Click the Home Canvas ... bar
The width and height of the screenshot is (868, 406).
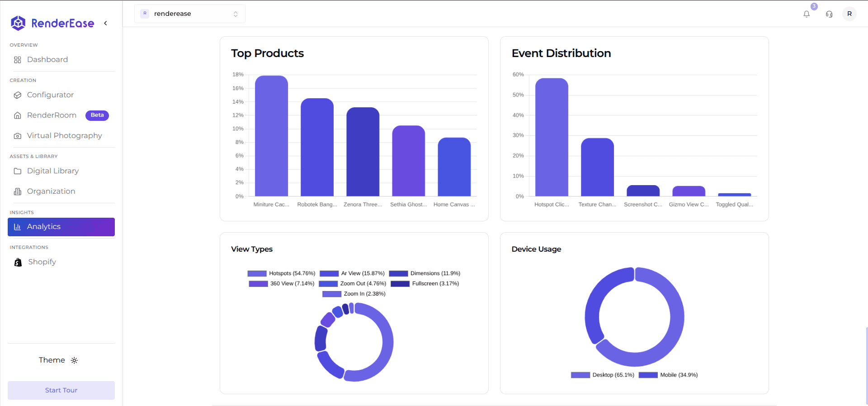click(x=454, y=167)
